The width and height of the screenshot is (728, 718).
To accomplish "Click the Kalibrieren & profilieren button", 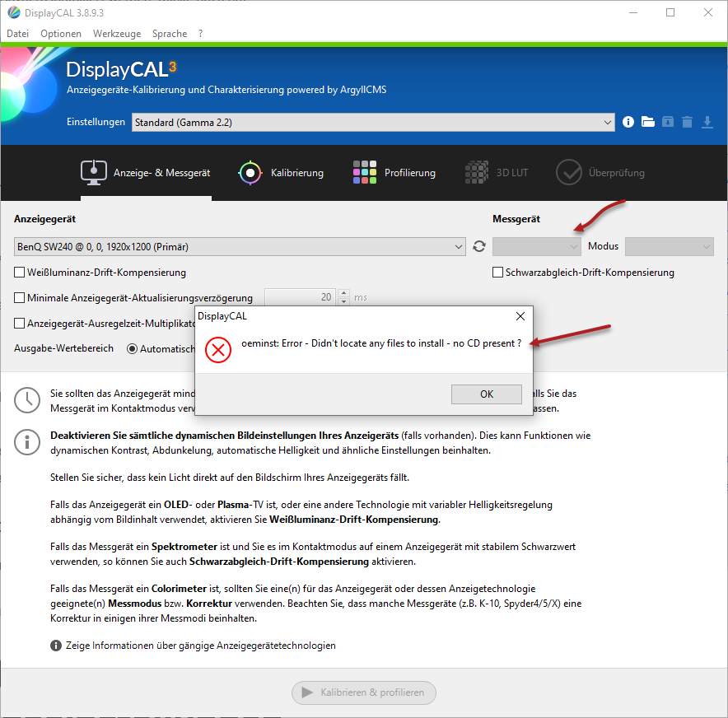I will 364,692.
